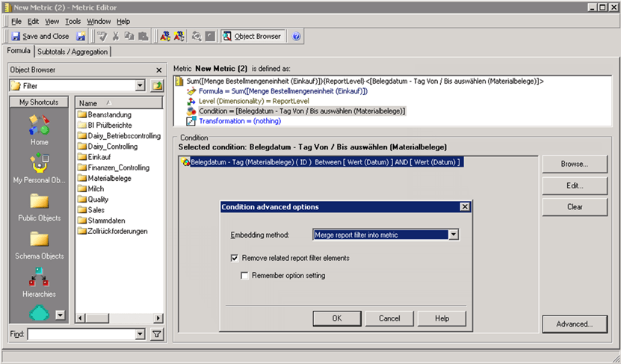Select the BI Prüfberichte folder
This screenshot has width=621, height=364.
[105, 125]
